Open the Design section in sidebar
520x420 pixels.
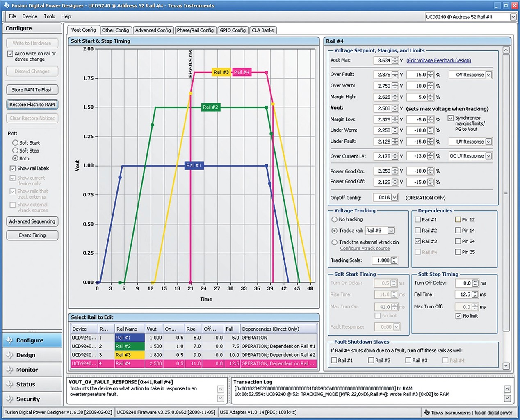[32, 355]
